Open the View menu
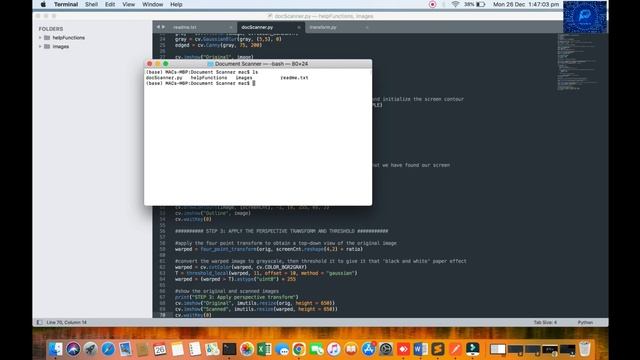640x360 pixels. [x=128, y=4]
